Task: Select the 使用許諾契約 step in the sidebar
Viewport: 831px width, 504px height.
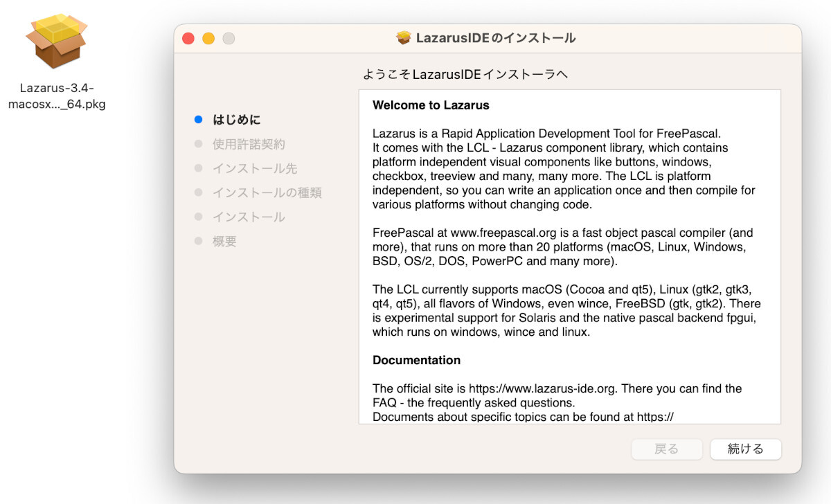Action: point(249,144)
